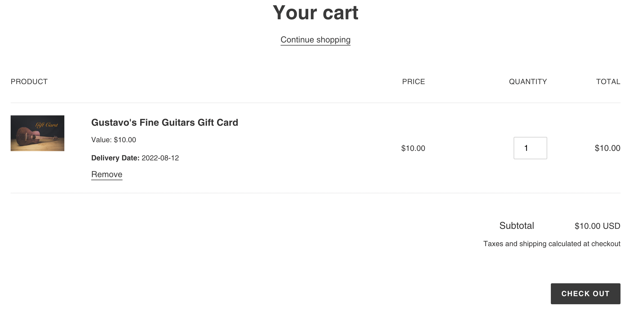Focus the quantity input field

[530, 148]
